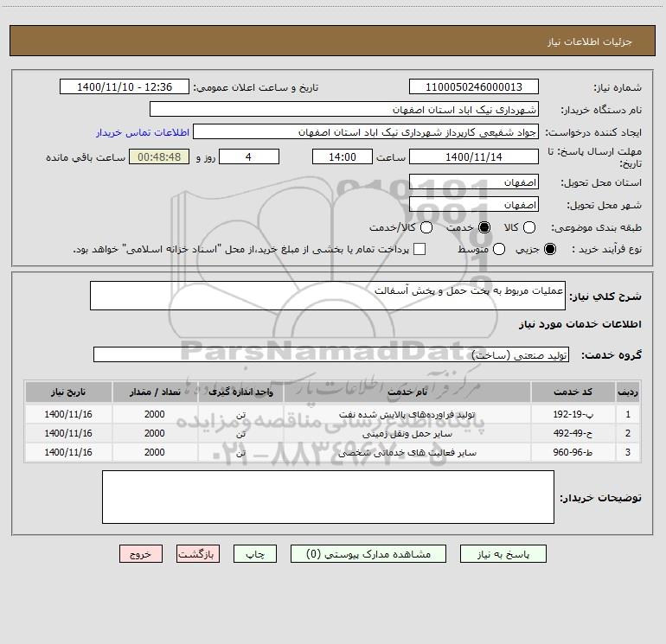
Task: Click the نام دستگاه خریدار field
Action: coord(344,110)
